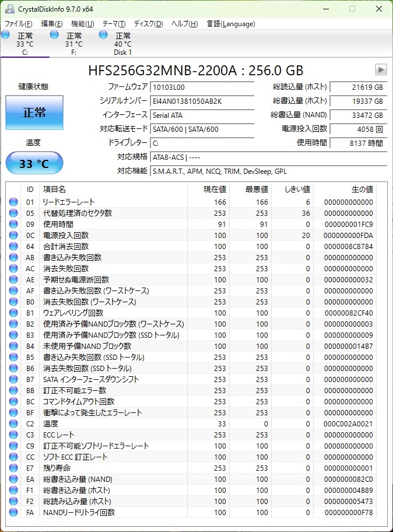The width and height of the screenshot is (393, 532).
Task: Click the supported features field with S.M.A.R.T.
Action: pyautogui.click(x=269, y=171)
